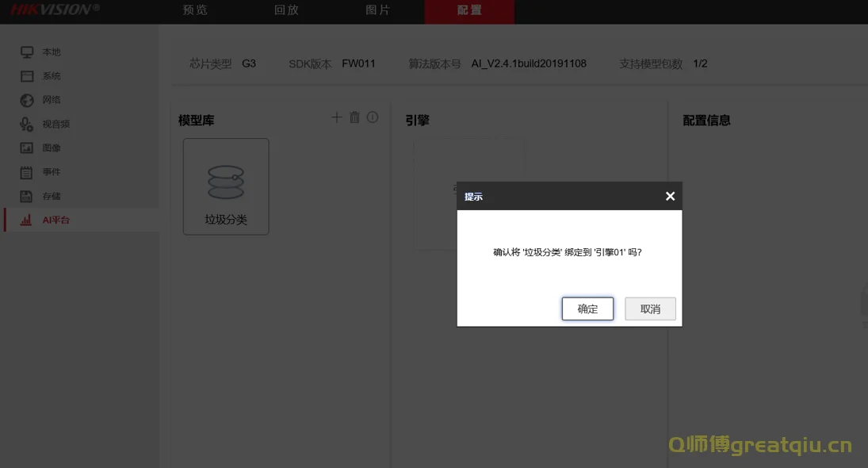The width and height of the screenshot is (868, 468).
Task: Open the 事件 calendar icon
Action: pos(27,172)
